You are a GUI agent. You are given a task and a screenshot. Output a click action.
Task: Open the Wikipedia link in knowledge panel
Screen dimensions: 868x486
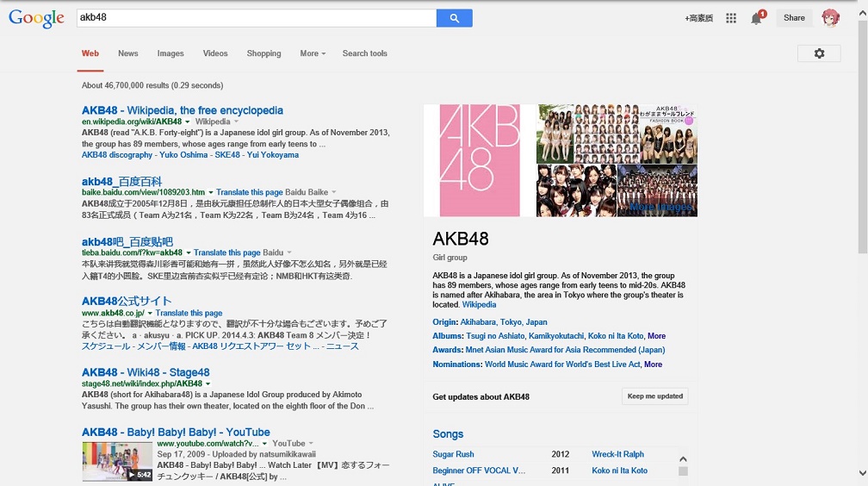[479, 305]
